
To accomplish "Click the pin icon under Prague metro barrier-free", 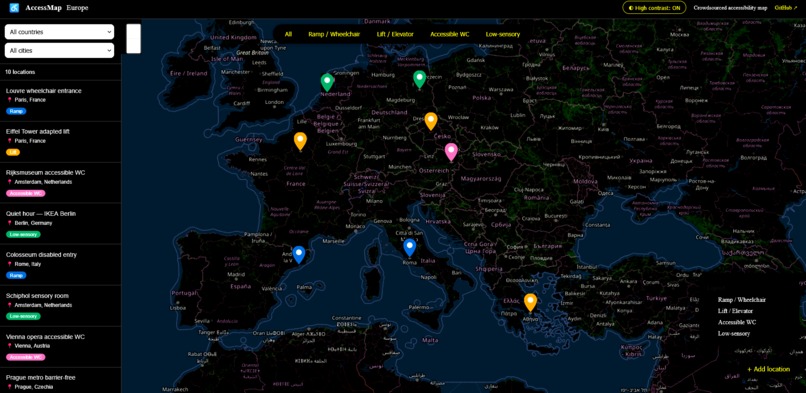I will [9, 387].
